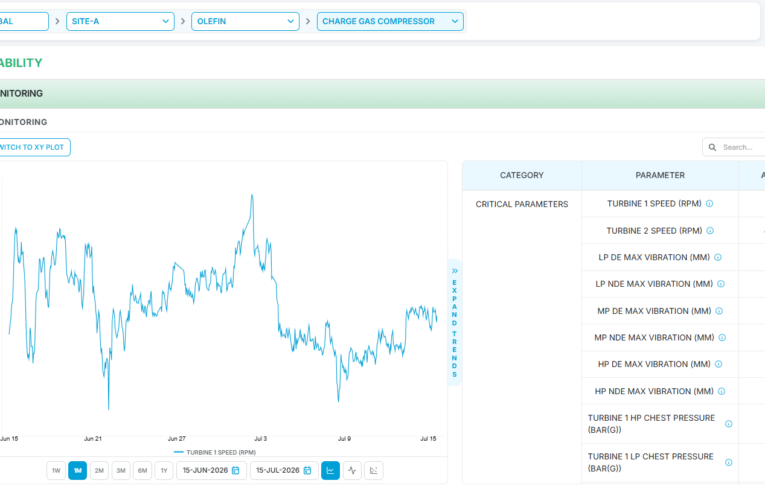765x495 pixels.
Task: Show info for MP NDE Max Vibration
Action: tap(722, 337)
